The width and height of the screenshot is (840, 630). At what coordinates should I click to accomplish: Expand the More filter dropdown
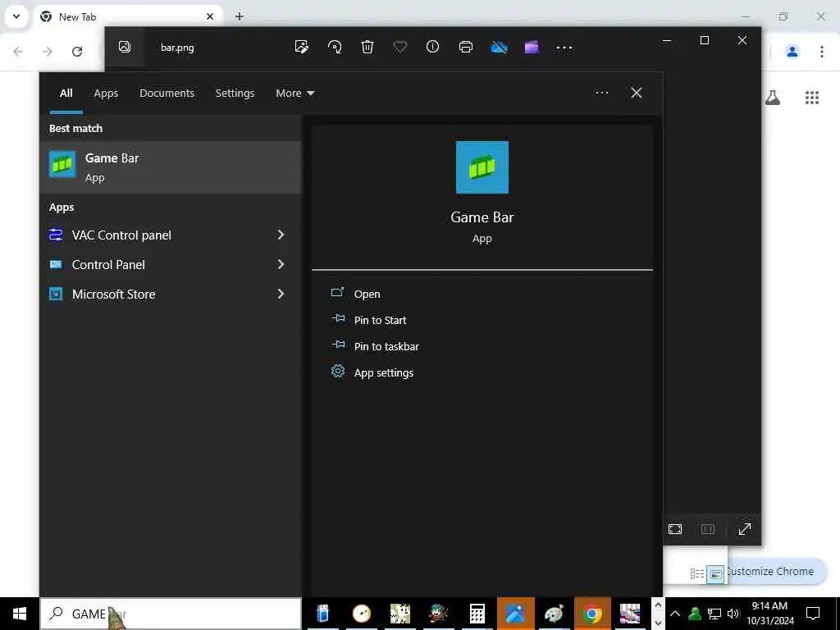coord(294,93)
